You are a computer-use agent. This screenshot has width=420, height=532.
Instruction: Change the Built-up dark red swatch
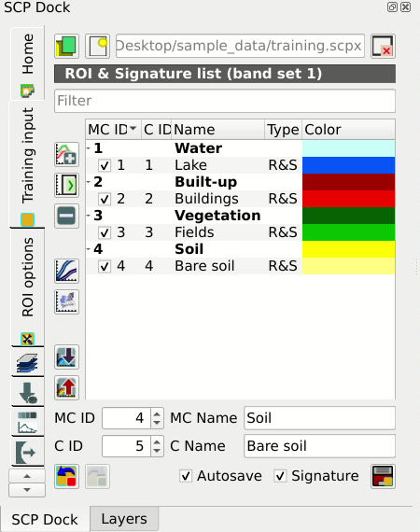pyautogui.click(x=348, y=182)
